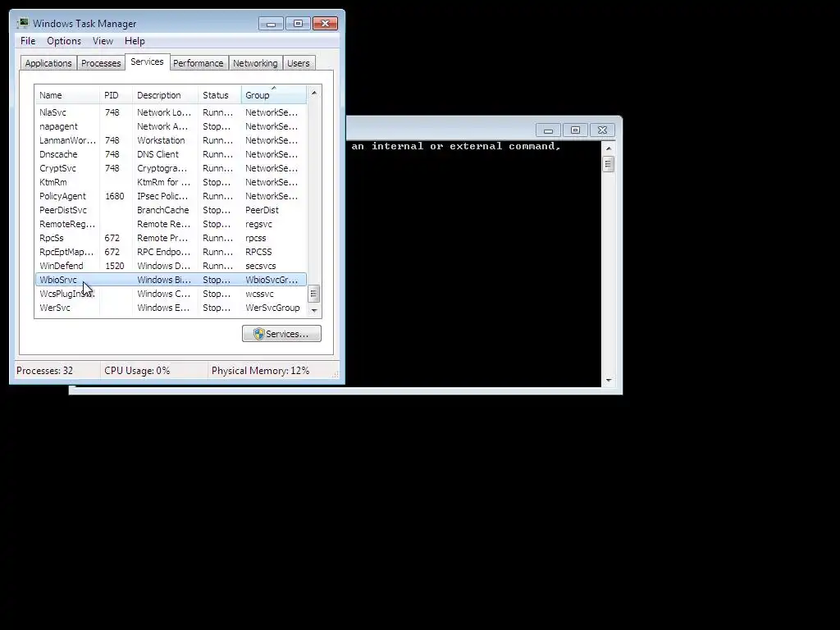Click scroll up arrow in services list
The width and height of the screenshot is (840, 630).
314,93
